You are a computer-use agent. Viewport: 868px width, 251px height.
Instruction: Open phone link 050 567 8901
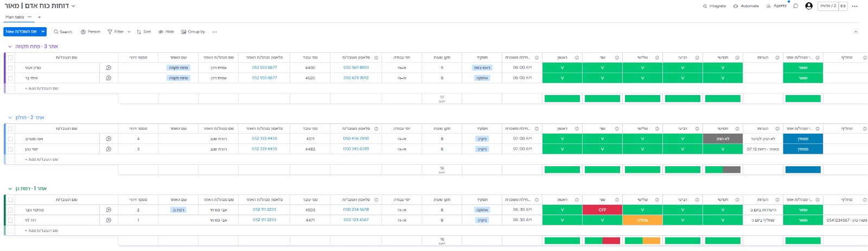coord(356,67)
